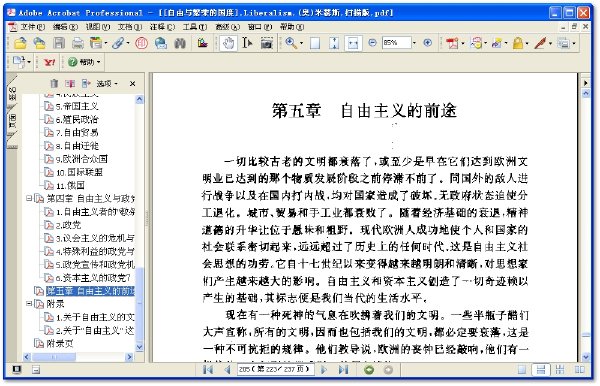Click the expand current bookmark icon
This screenshot has width=600, height=386.
[86, 83]
